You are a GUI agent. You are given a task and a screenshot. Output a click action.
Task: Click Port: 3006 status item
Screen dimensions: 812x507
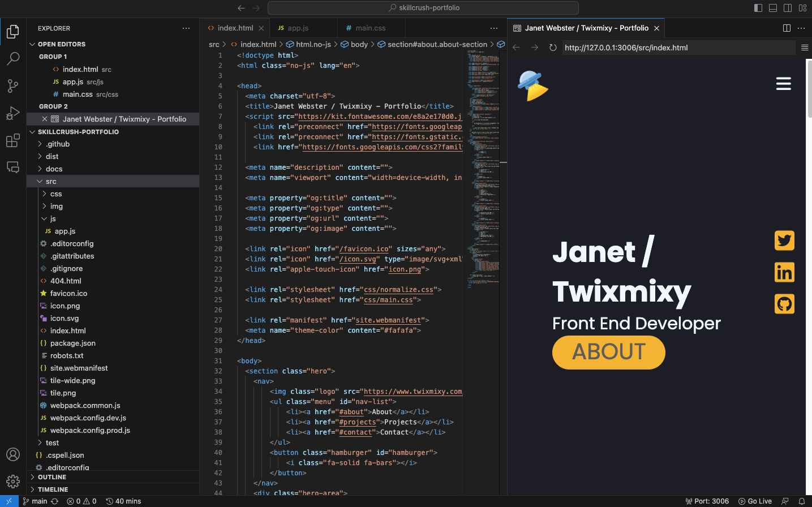pos(707,501)
